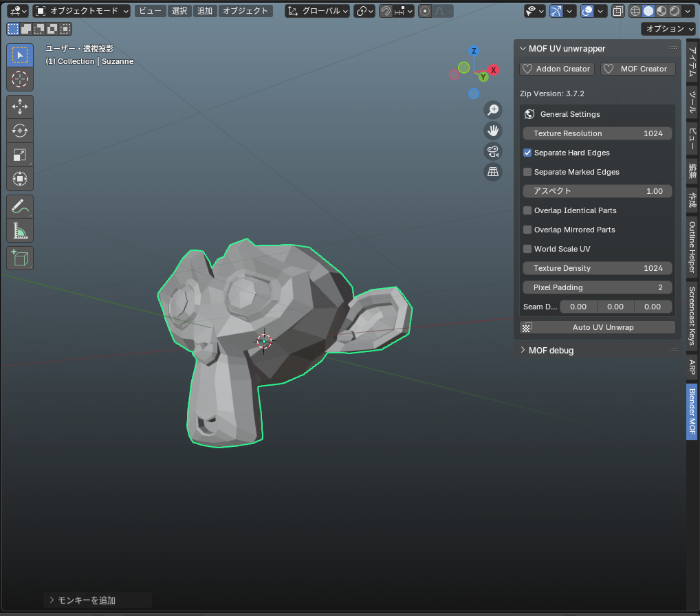Toggle the camera view icon
The image size is (700, 616).
493,151
